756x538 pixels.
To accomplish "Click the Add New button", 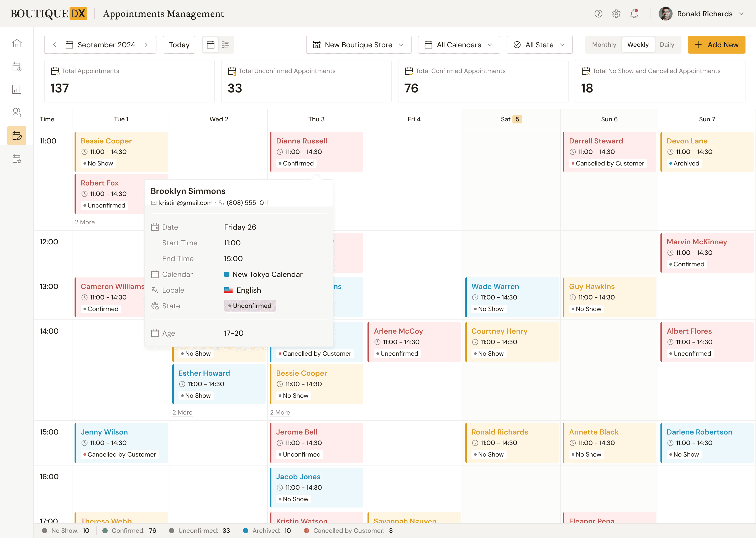I will pos(716,44).
